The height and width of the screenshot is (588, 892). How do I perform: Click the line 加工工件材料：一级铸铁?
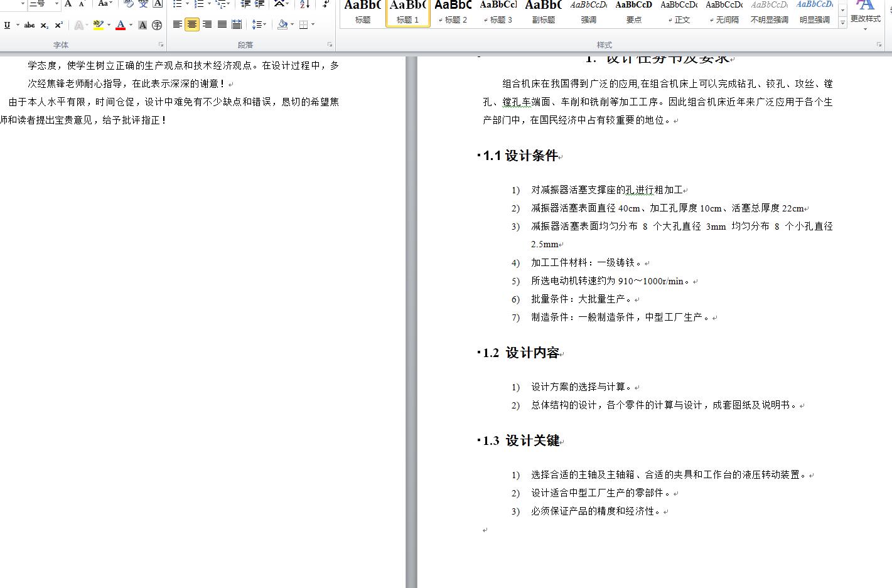(586, 263)
